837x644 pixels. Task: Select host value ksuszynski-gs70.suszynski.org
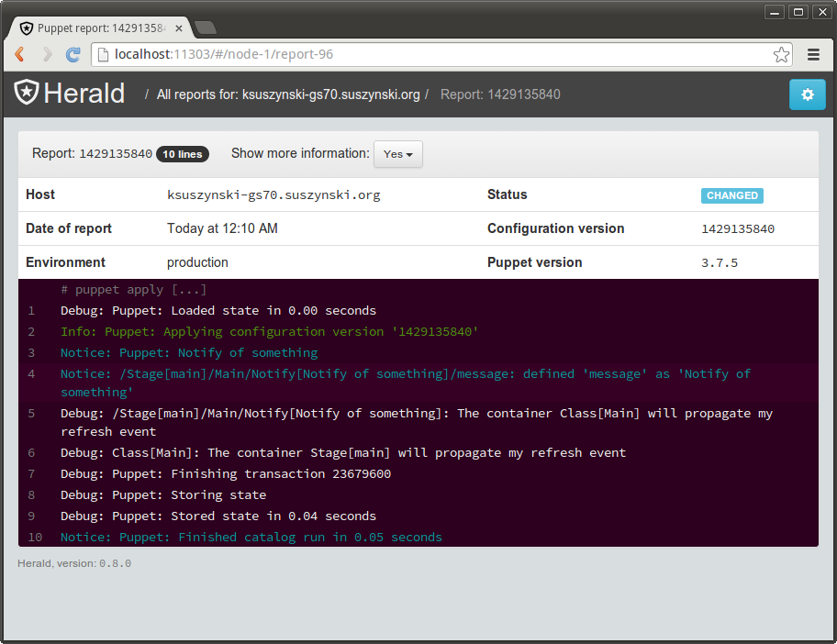pos(273,194)
